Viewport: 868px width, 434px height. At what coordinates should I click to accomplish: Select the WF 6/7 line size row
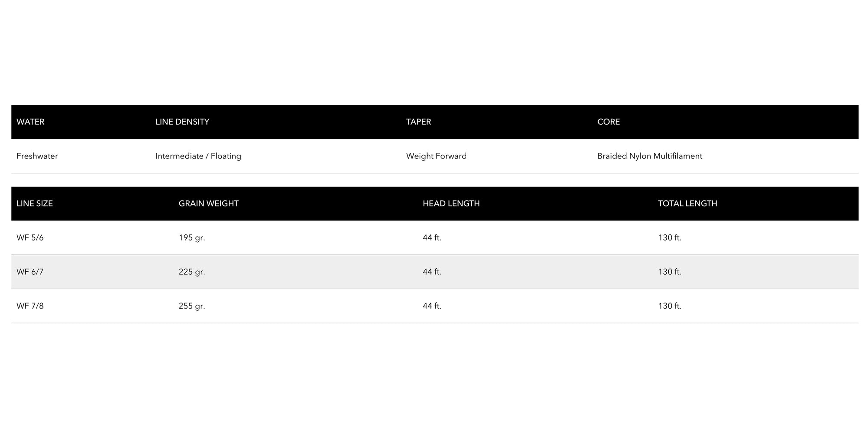(30, 272)
